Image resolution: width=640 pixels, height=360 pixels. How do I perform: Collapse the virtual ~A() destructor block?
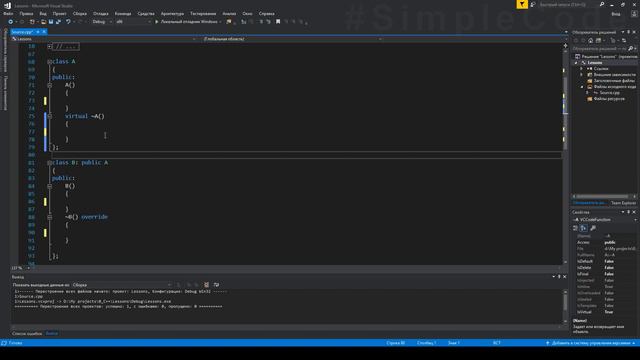point(49,116)
